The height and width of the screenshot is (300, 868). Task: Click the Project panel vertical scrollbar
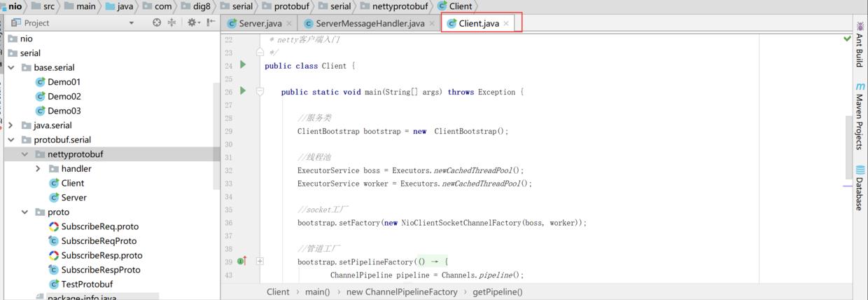(217, 135)
